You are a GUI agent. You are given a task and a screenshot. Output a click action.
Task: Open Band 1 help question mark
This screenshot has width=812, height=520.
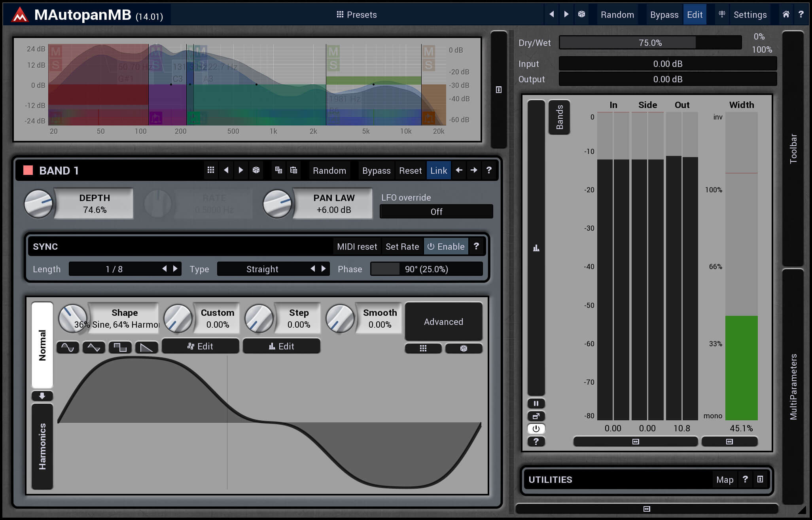tap(489, 170)
